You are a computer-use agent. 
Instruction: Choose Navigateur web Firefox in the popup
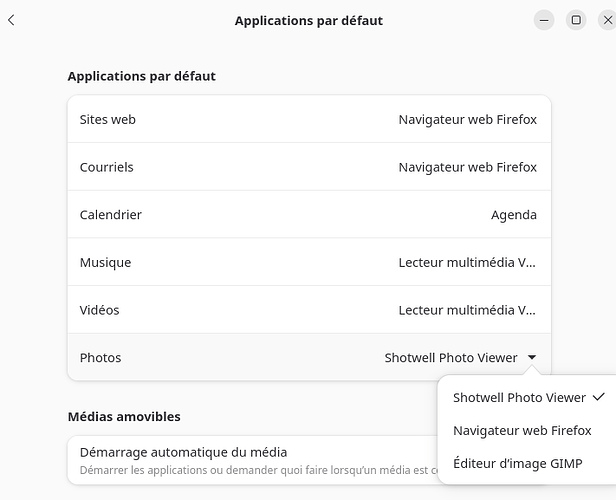(528, 430)
